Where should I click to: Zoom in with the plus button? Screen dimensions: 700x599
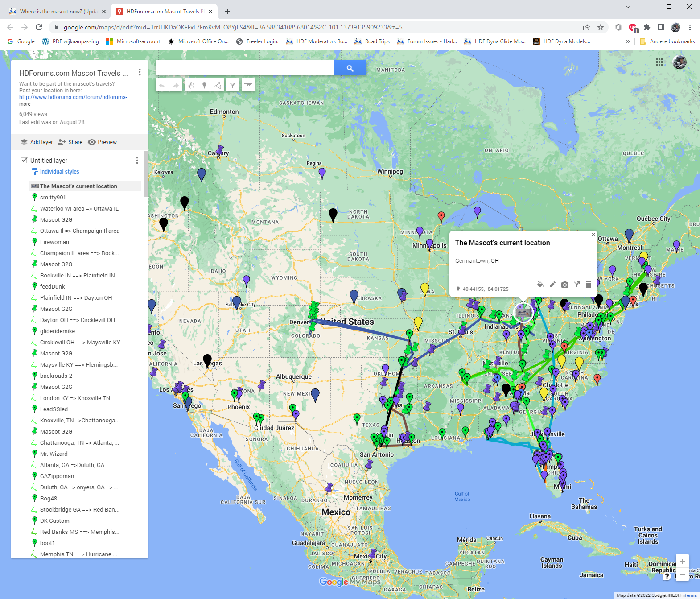[682, 561]
